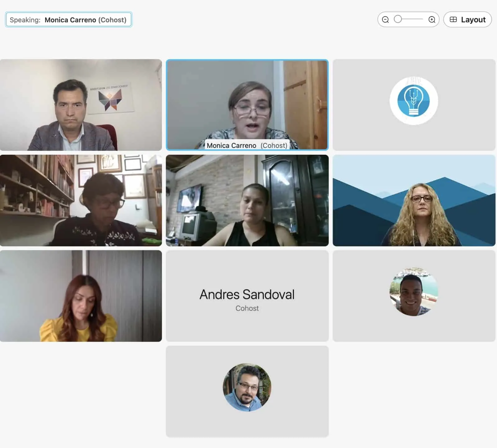Select the blue lightbulb avatar icon
This screenshot has width=497, height=448.
point(413,101)
